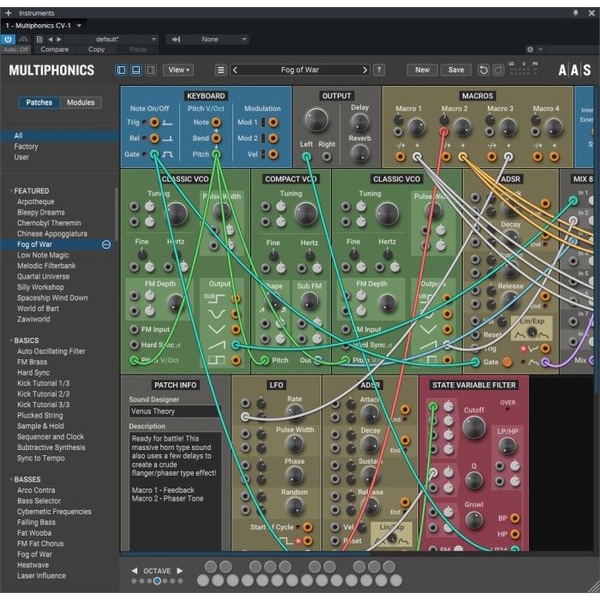Go to previous patch arrow

tap(235, 70)
